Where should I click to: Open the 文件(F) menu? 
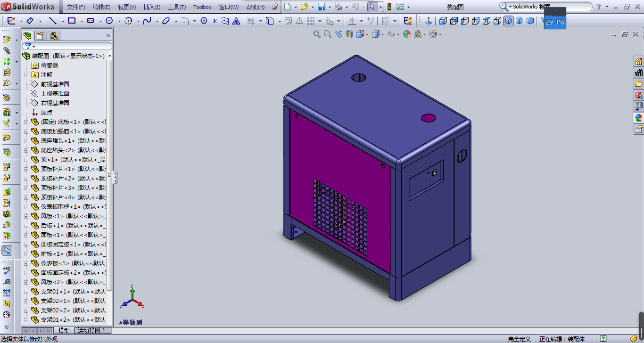(x=76, y=7)
